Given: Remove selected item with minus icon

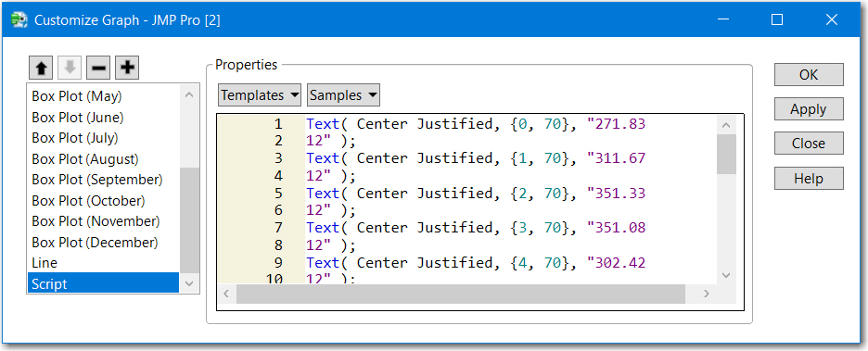Looking at the screenshot, I should (98, 68).
